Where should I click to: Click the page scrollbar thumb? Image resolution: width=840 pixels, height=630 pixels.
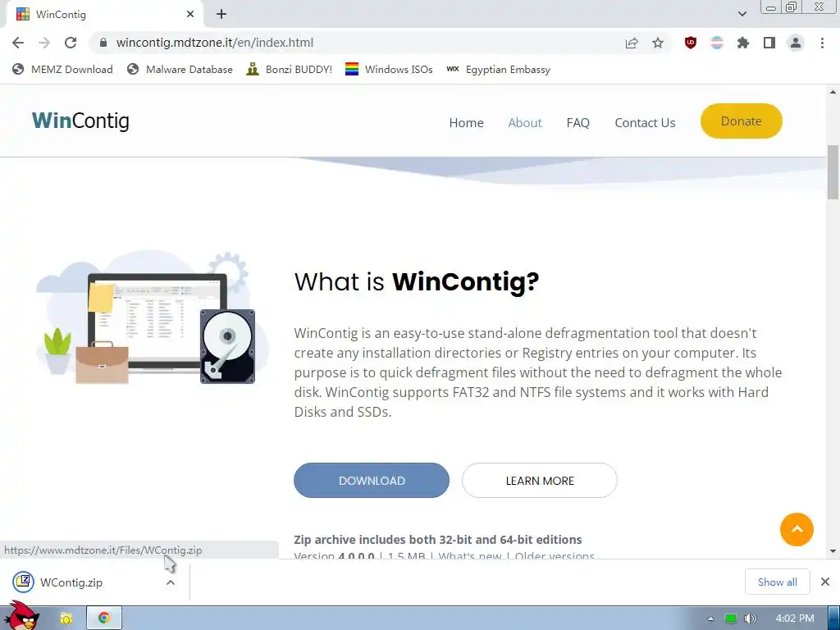(x=833, y=172)
